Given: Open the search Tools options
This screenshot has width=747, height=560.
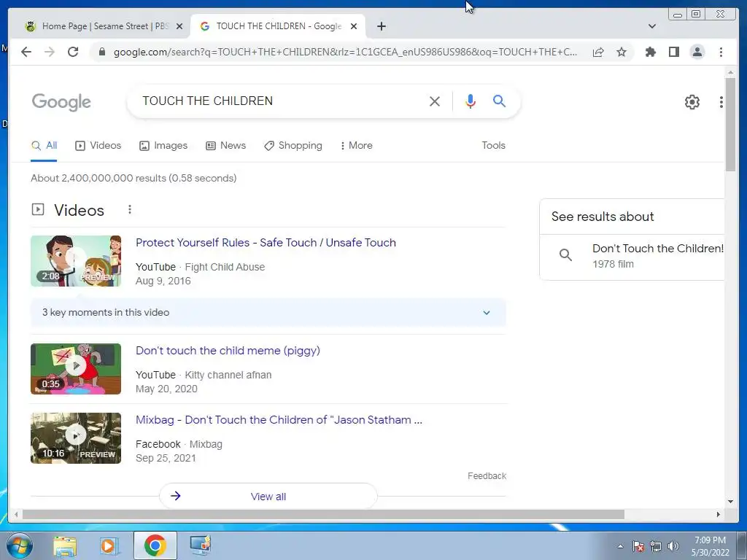Looking at the screenshot, I should pyautogui.click(x=493, y=145).
